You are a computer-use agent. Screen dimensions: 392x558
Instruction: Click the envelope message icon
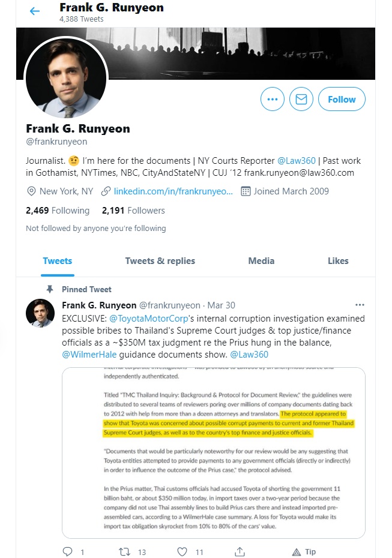coord(301,100)
